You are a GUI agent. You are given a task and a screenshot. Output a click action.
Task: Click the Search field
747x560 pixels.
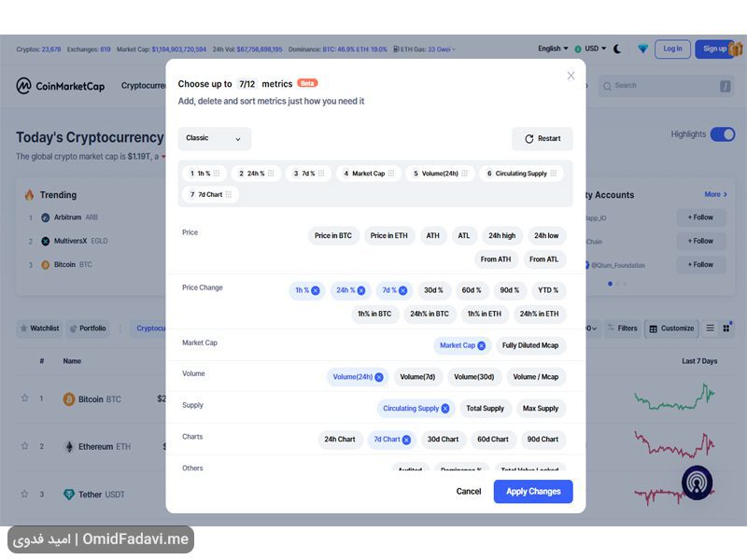coord(666,86)
